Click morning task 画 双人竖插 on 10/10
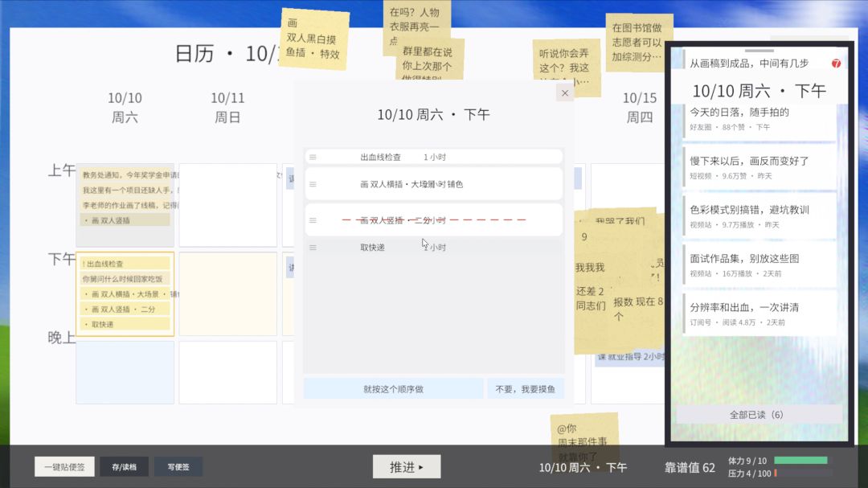 coord(125,220)
